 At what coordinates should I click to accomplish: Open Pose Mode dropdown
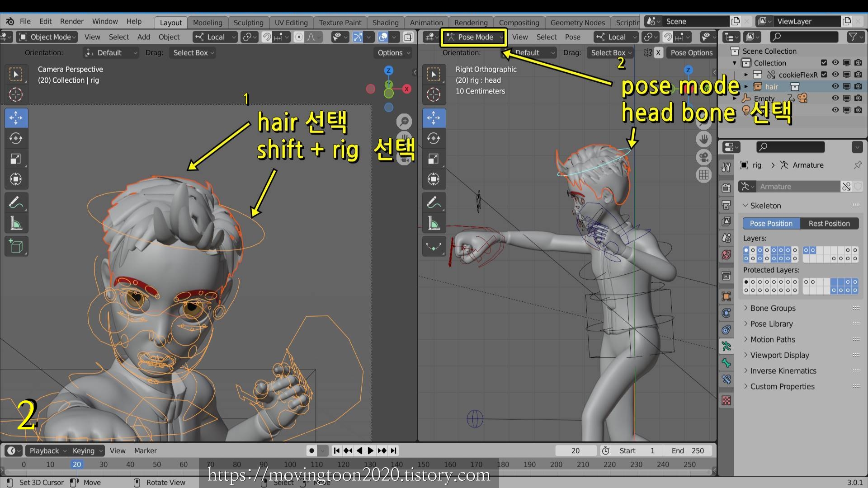(473, 37)
